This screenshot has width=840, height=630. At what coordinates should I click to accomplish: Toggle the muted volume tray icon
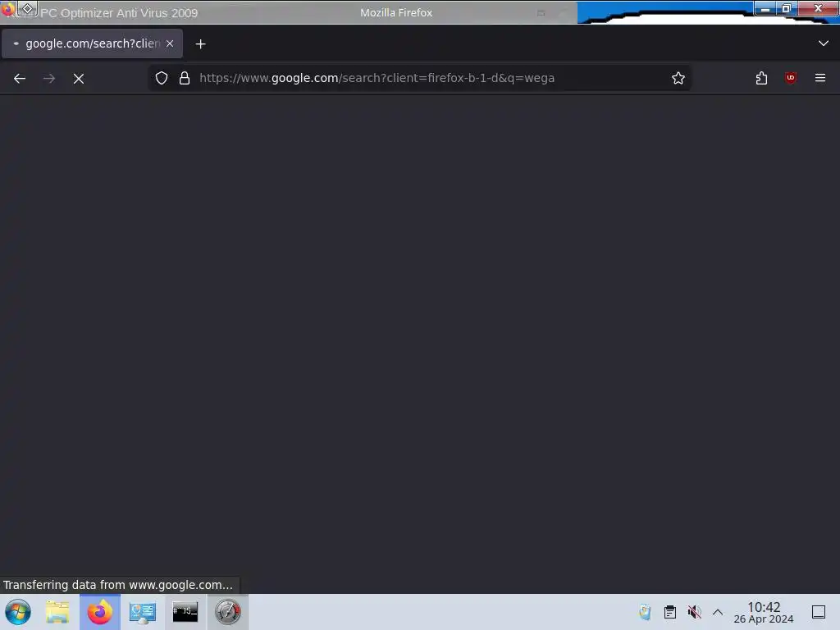(694, 612)
